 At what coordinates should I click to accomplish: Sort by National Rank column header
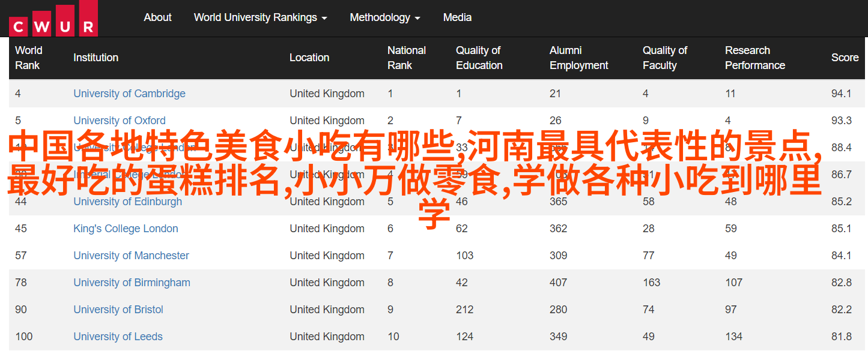point(407,58)
